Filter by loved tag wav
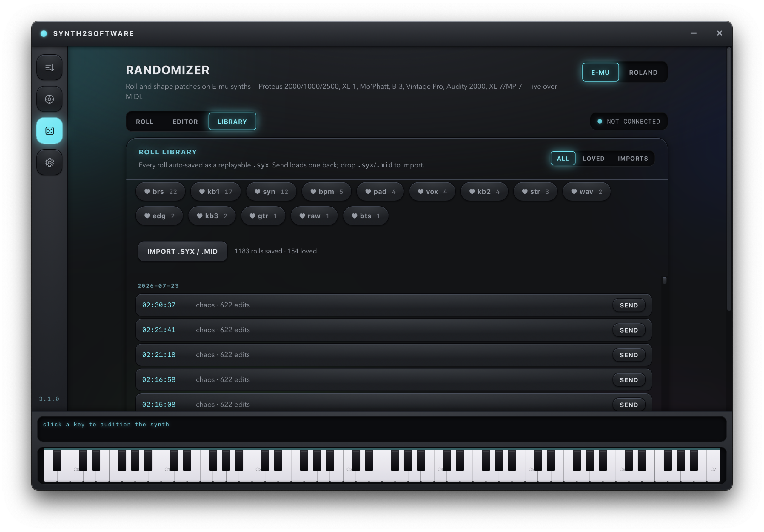The height and width of the screenshot is (532, 764). [586, 191]
